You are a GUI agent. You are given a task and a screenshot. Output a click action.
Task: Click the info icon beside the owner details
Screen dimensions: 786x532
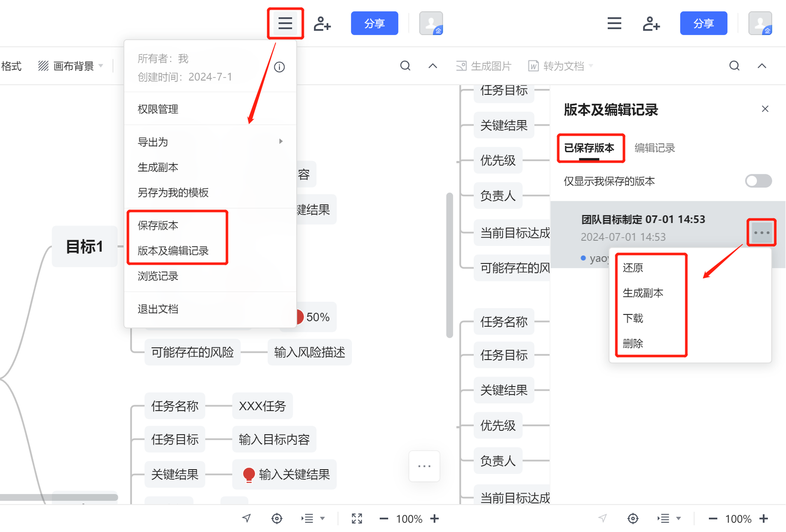coord(280,67)
